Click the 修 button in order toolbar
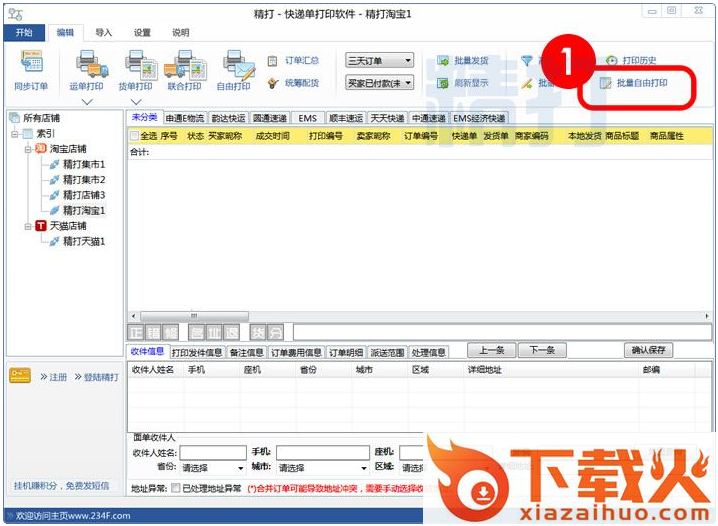 171,332
